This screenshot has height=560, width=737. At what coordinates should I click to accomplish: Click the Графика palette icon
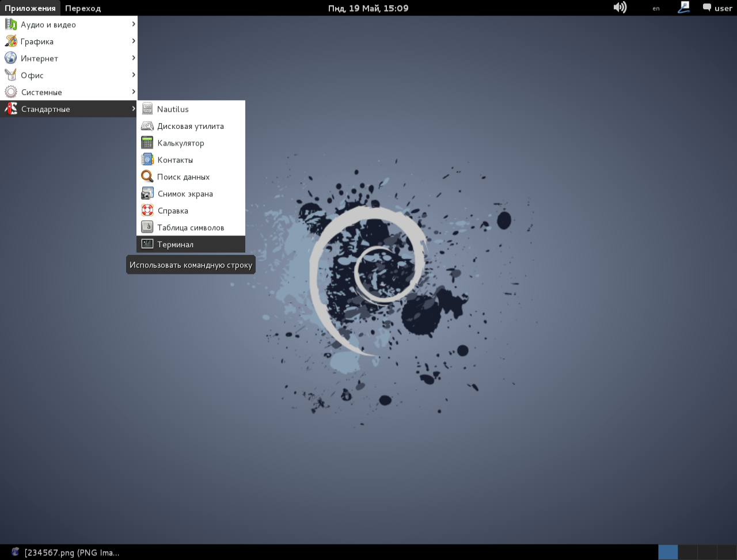pos(11,41)
